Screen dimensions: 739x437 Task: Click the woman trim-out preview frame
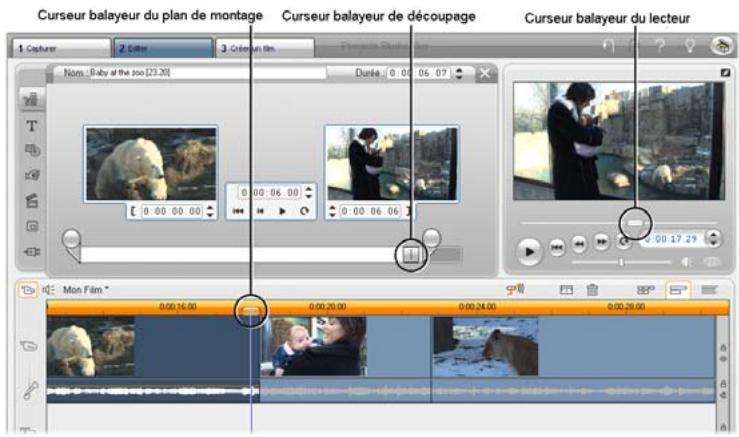(392, 164)
